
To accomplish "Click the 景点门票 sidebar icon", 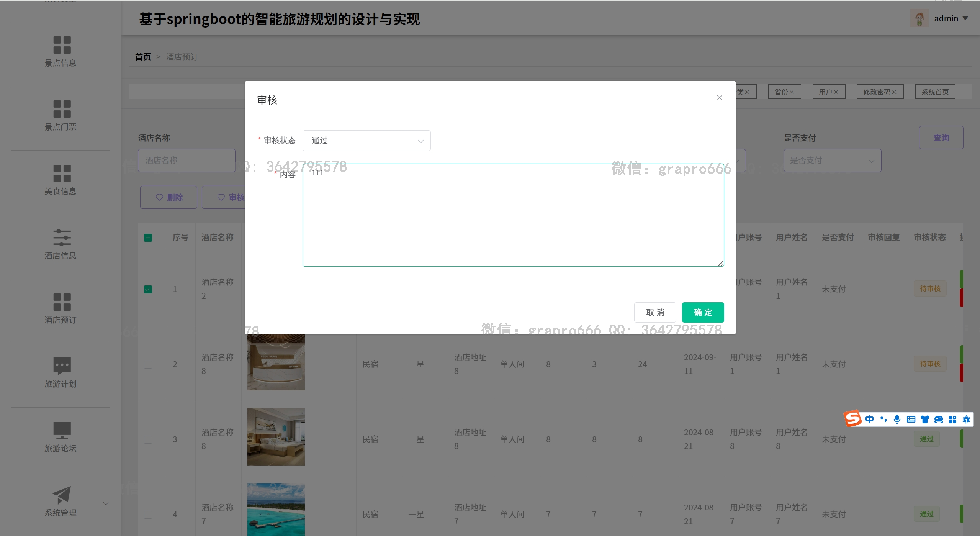I will pos(62,109).
